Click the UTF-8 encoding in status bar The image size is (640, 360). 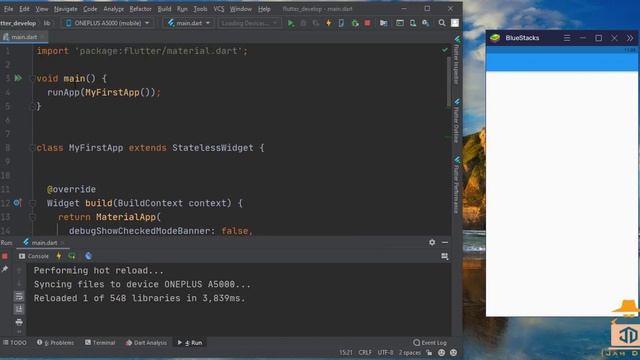385,353
